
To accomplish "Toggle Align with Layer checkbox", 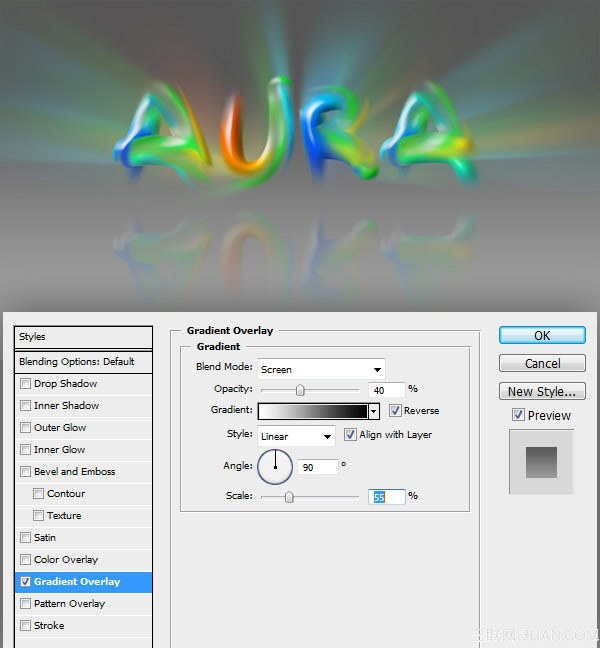I will pyautogui.click(x=350, y=434).
